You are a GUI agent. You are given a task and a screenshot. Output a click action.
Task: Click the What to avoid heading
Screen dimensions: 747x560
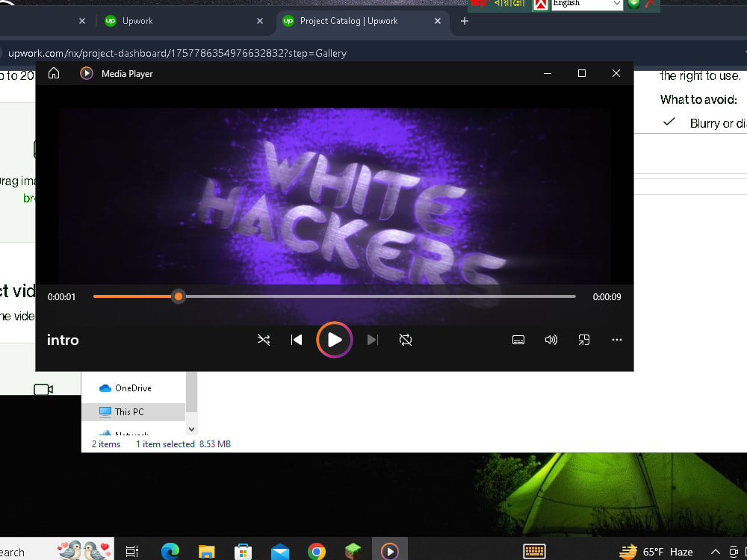click(698, 99)
